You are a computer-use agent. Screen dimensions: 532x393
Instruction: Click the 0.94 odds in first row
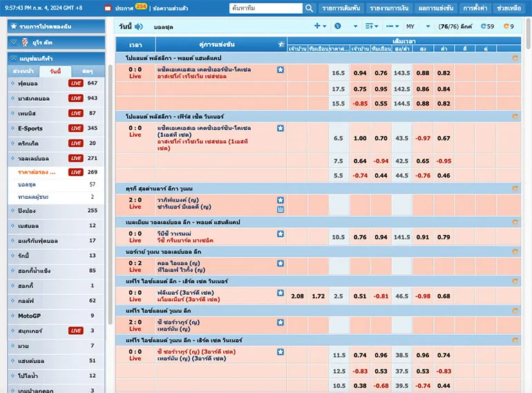(x=360, y=73)
